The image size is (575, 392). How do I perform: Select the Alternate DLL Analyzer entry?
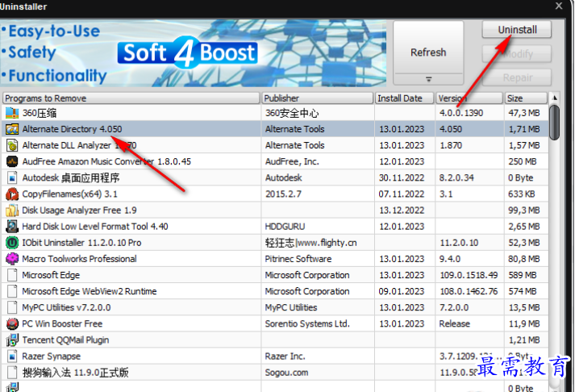[275, 145]
